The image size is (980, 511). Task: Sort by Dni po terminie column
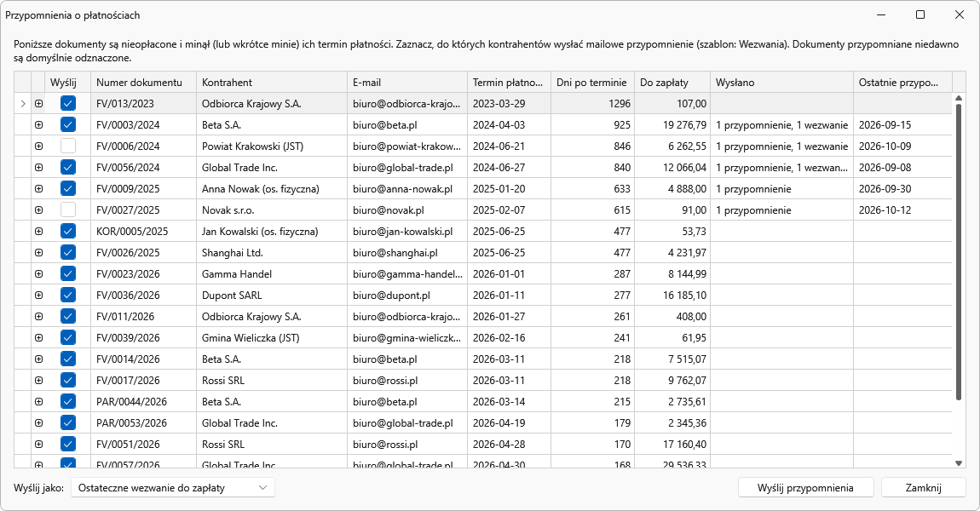(x=592, y=83)
